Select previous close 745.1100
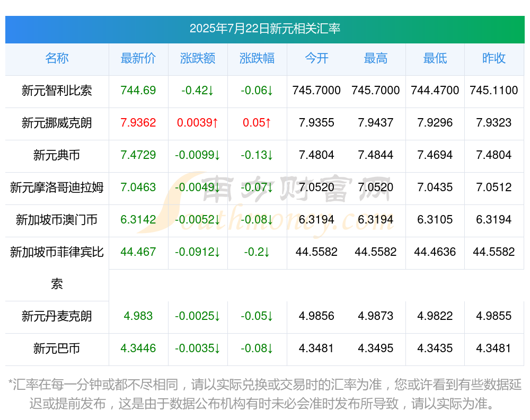Viewport: 530px width, 420px height. (494, 90)
